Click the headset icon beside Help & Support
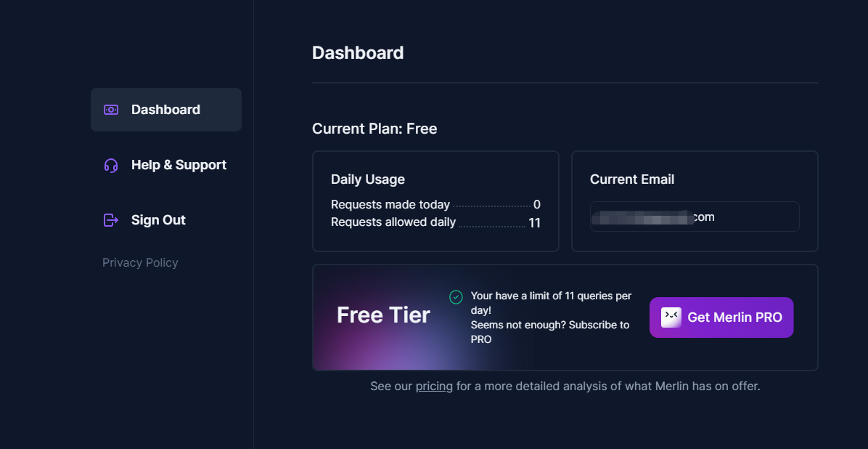Screen dimensions: 868x449 (x=111, y=165)
